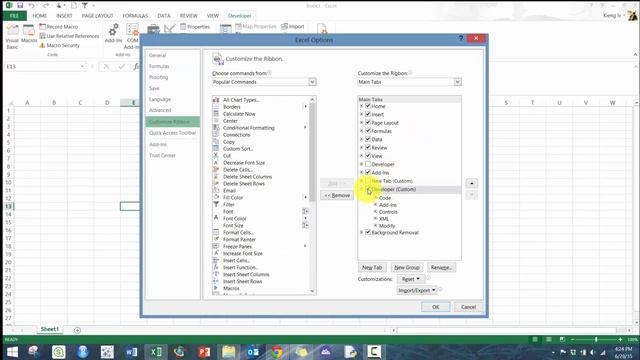Move selected tab up with the arrow button

tap(471, 183)
